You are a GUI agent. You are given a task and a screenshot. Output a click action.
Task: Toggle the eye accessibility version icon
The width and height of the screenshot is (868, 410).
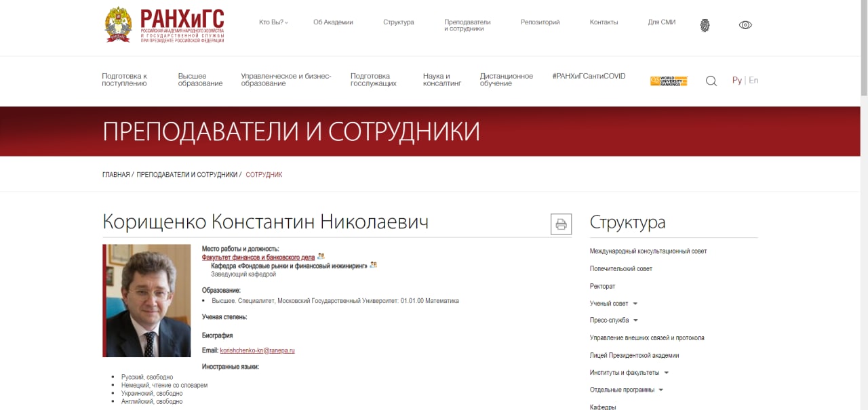745,25
